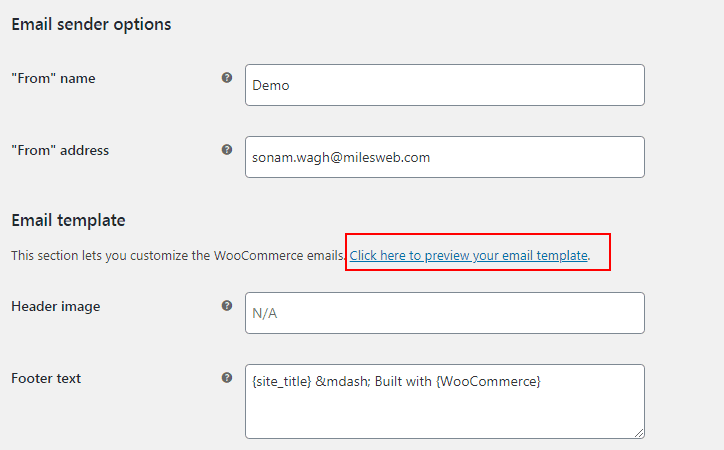Click the Email template section heading
The width and height of the screenshot is (724, 450).
click(68, 220)
